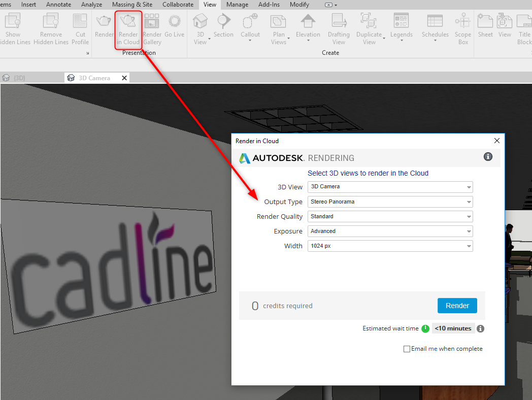This screenshot has height=400, width=532.
Task: Create a Drafting View
Action: coord(339,29)
